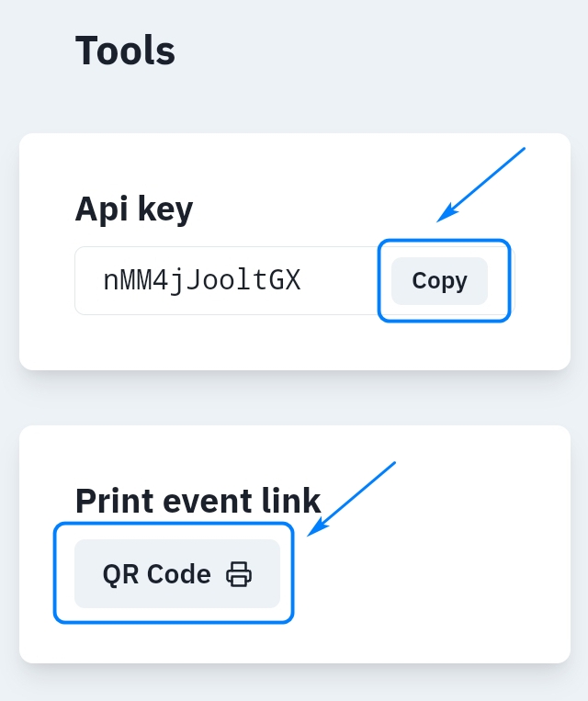
Task: Click the Tools page heading
Action: tap(125, 51)
